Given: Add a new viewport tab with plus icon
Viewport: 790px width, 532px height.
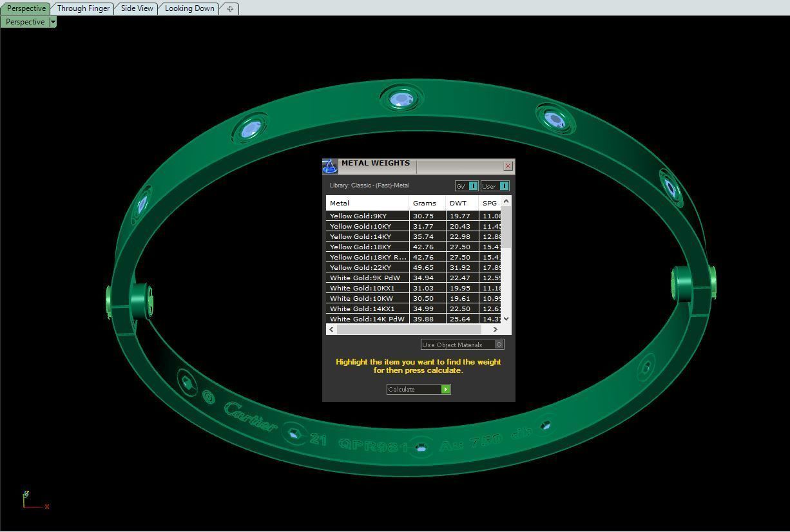Looking at the screenshot, I should point(230,8).
